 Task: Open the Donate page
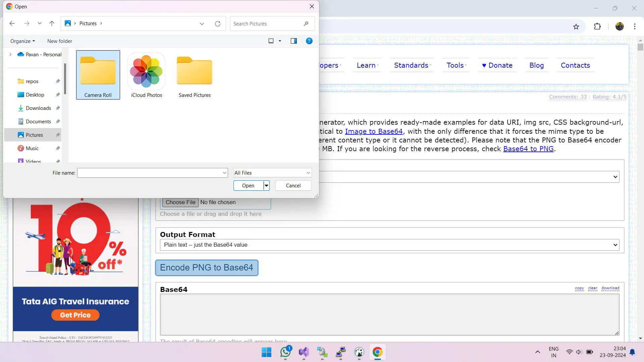click(497, 65)
